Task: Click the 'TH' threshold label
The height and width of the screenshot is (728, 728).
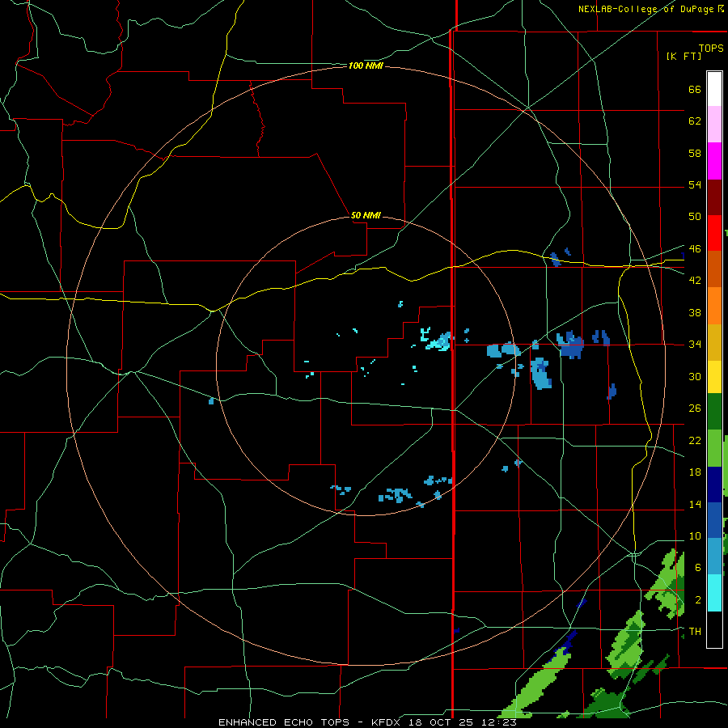Action: [x=695, y=632]
